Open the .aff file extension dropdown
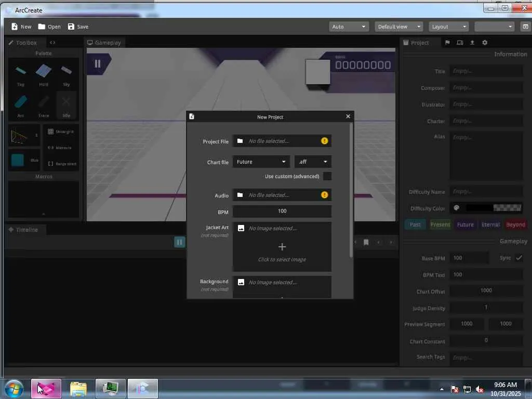 (313, 162)
